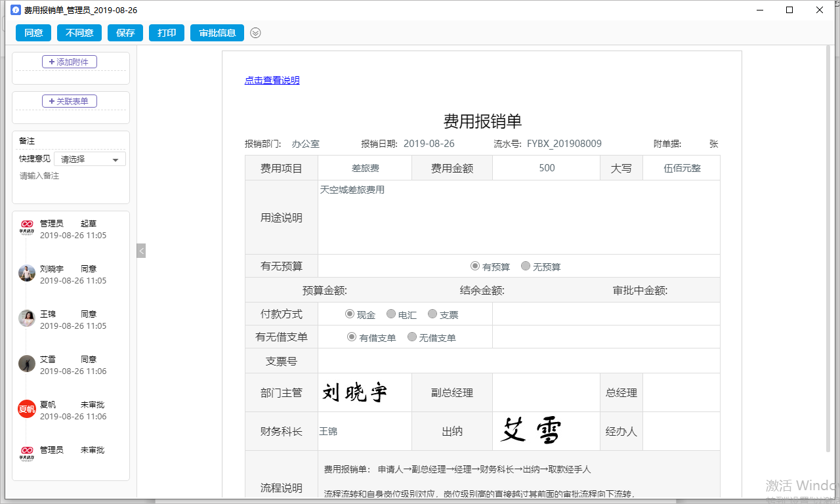
Task: Open the 快捷意见 请选择 dropdown
Action: tap(89, 158)
